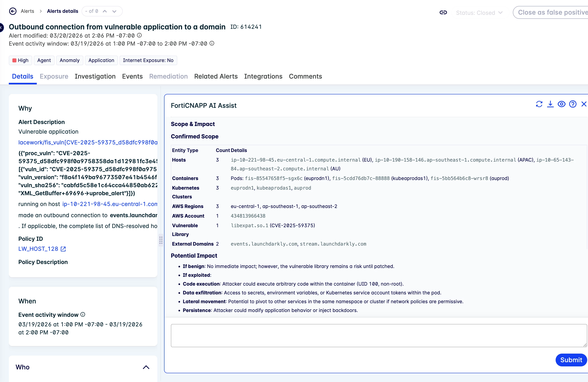Open the Comments tab
Image resolution: width=588 pixels, height=382 pixels.
[305, 76]
